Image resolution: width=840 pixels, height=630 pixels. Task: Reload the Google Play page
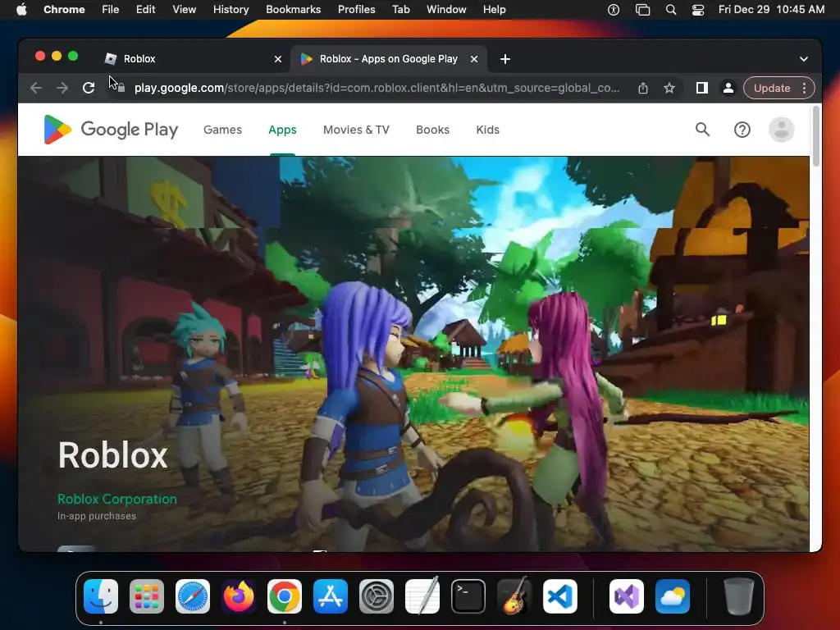coord(89,88)
